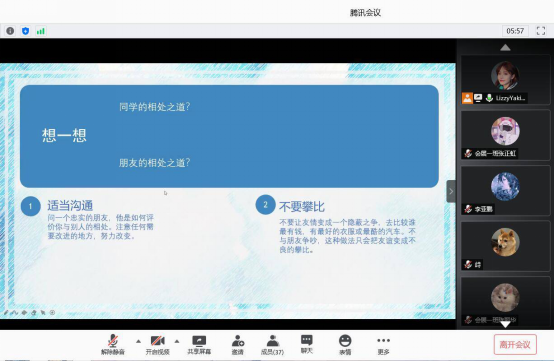Open members list 成员(37)

click(x=272, y=345)
